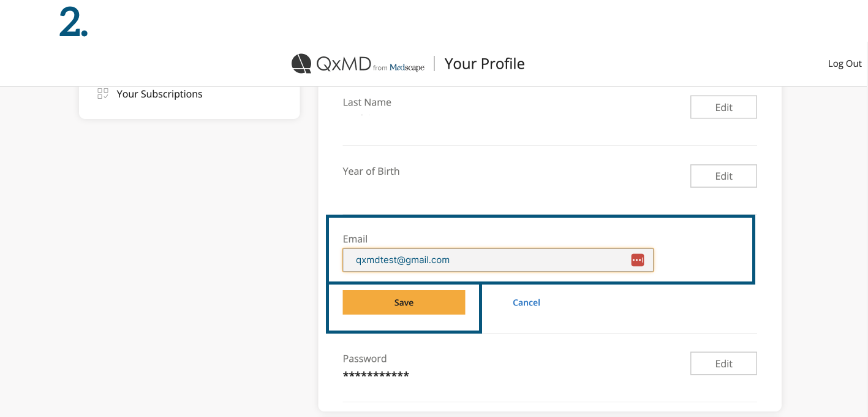Click the Email label

point(355,239)
